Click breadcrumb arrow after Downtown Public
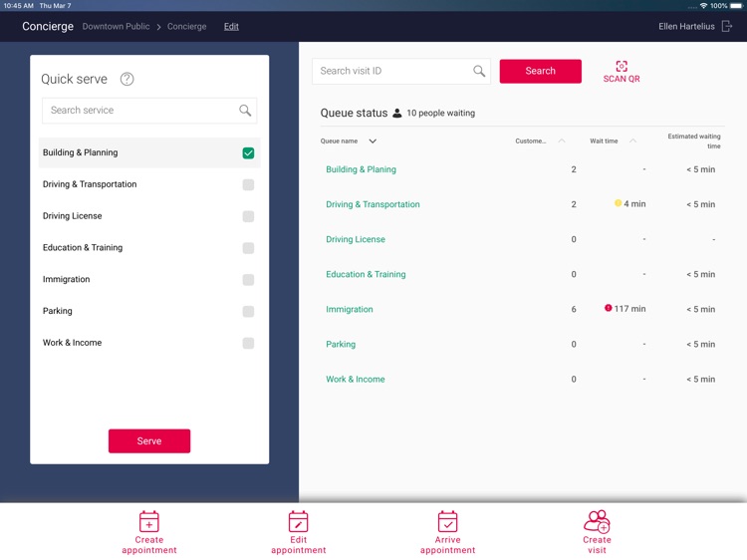 158,27
